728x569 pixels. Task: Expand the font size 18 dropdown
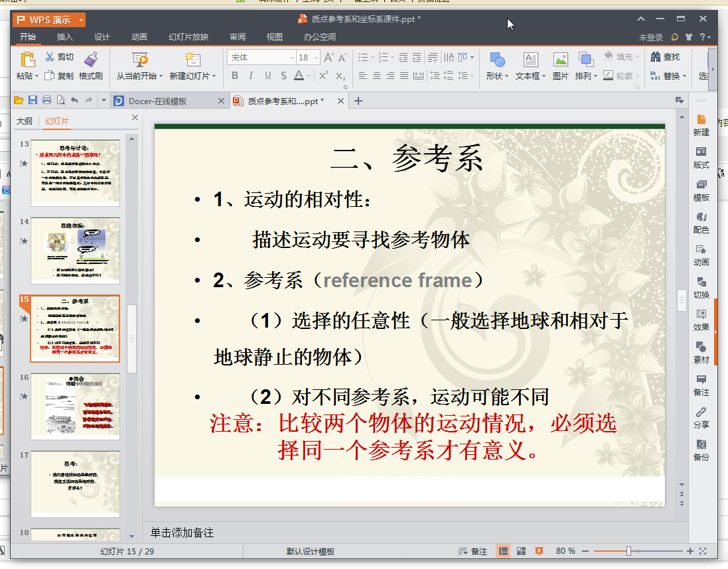tap(315, 58)
